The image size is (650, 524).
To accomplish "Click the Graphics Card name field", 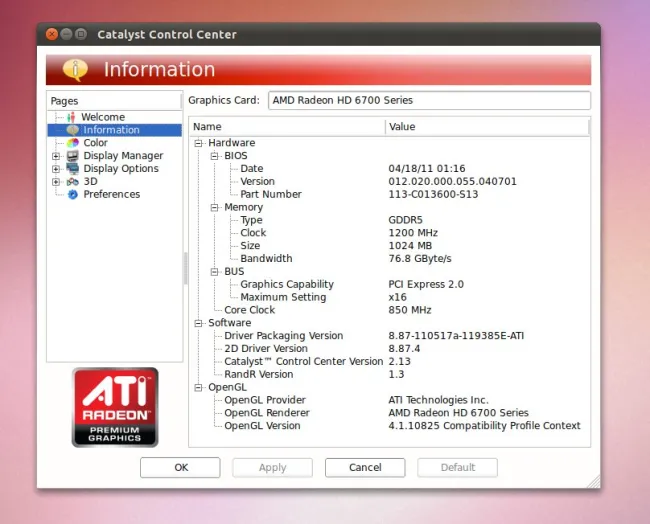I will click(x=429, y=100).
